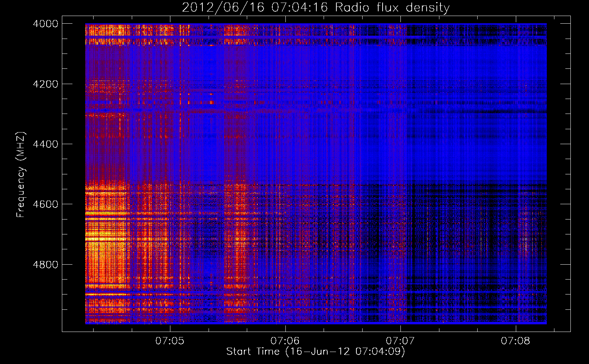Click the 4000 frequency axis label
Screen dimensions: 589x364
45,24
